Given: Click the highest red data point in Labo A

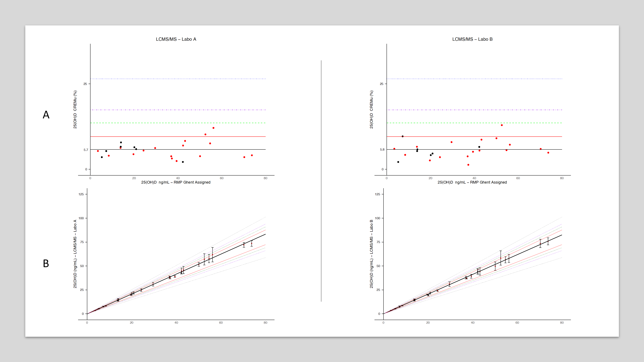Looking at the screenshot, I should 213,128.
